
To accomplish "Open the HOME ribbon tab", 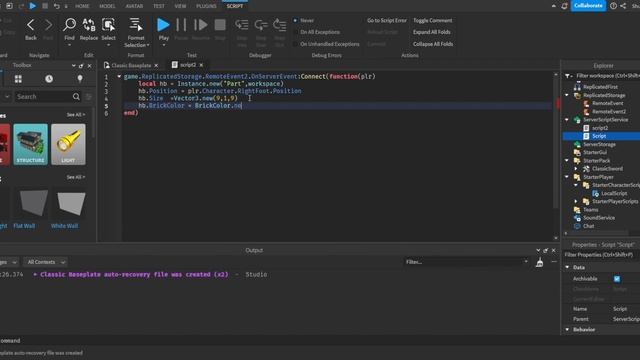I will point(82,6).
